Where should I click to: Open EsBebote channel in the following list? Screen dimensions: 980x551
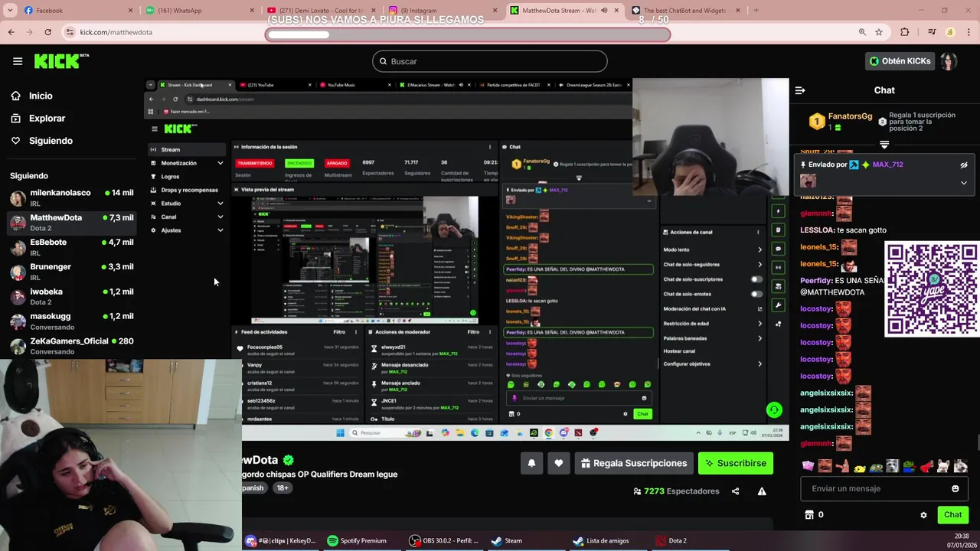click(x=71, y=247)
